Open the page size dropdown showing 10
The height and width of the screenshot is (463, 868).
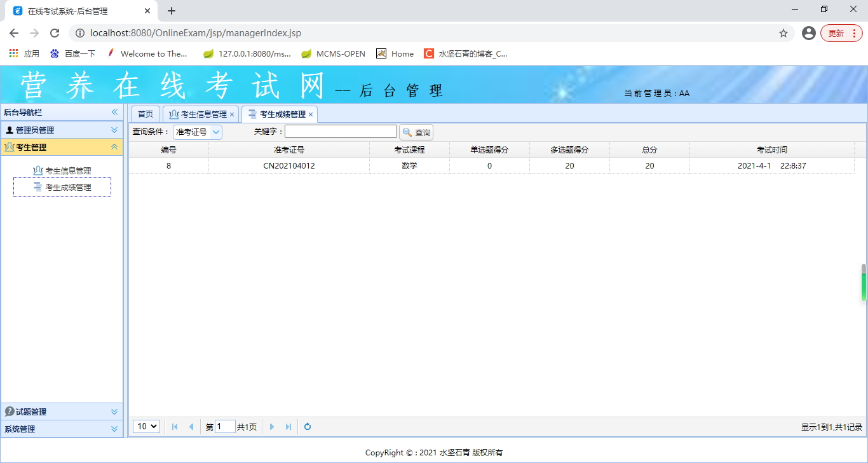(146, 426)
